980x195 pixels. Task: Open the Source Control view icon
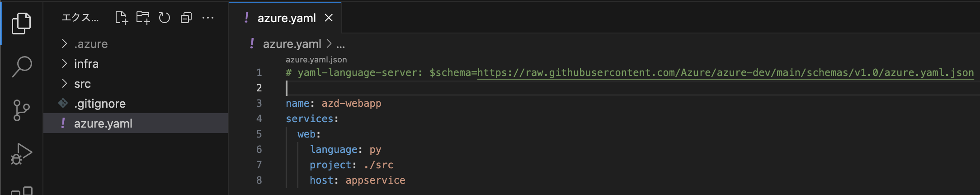point(21,110)
